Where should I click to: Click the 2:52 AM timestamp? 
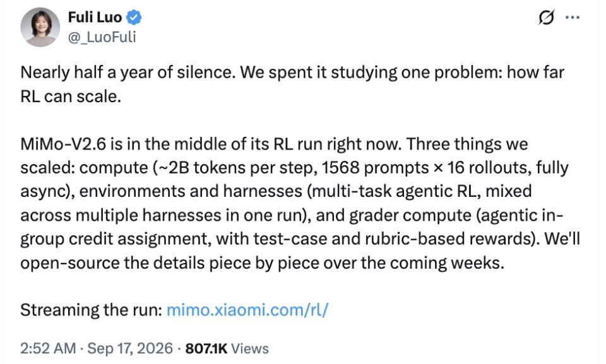click(x=48, y=348)
